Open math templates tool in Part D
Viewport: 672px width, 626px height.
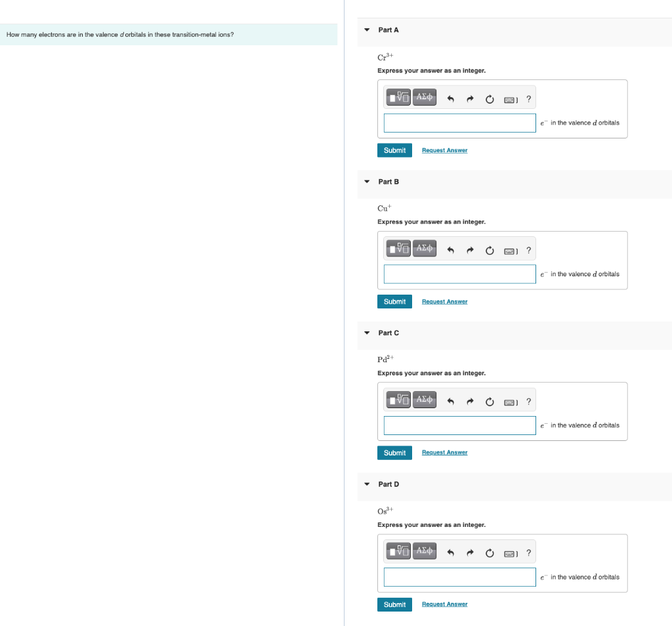(398, 551)
